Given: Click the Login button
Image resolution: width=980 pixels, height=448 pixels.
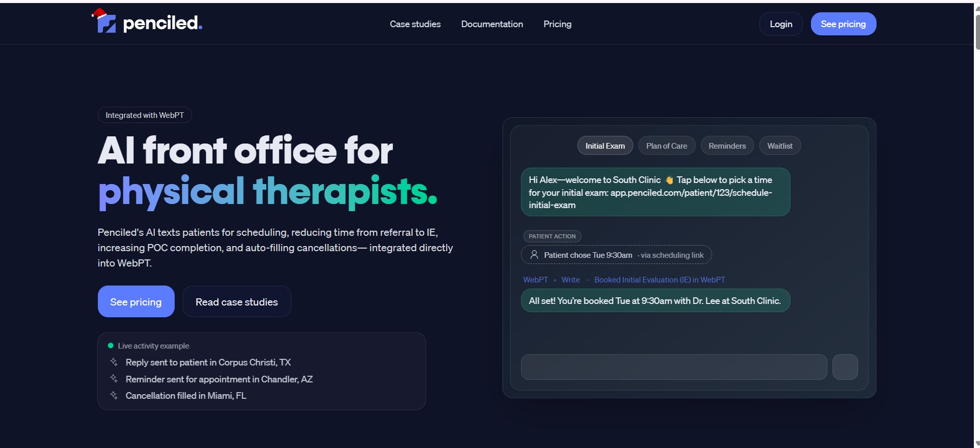Looking at the screenshot, I should [x=781, y=24].
